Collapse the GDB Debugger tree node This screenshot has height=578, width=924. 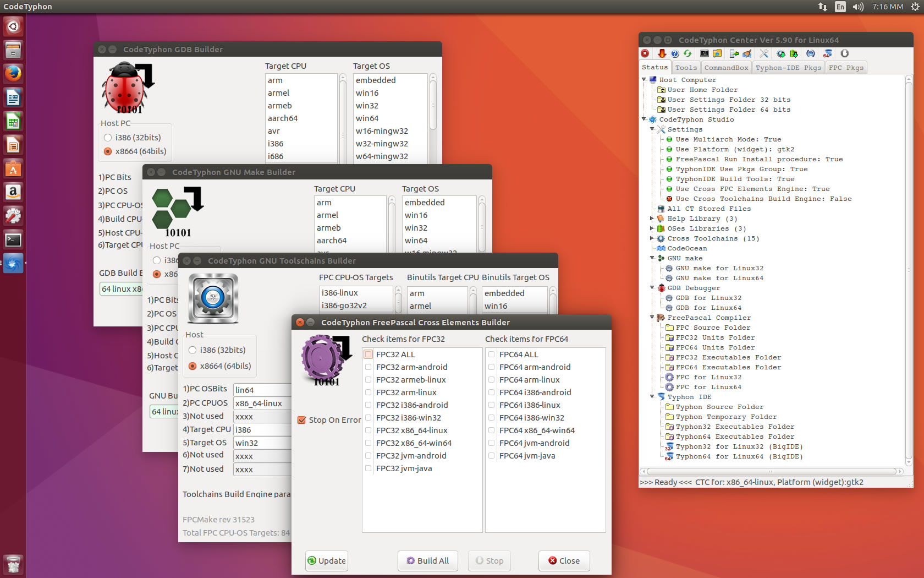pos(652,288)
